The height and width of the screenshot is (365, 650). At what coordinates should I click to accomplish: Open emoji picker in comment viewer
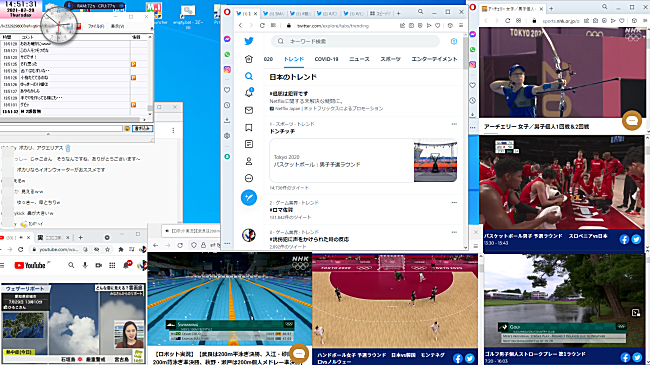(127, 129)
